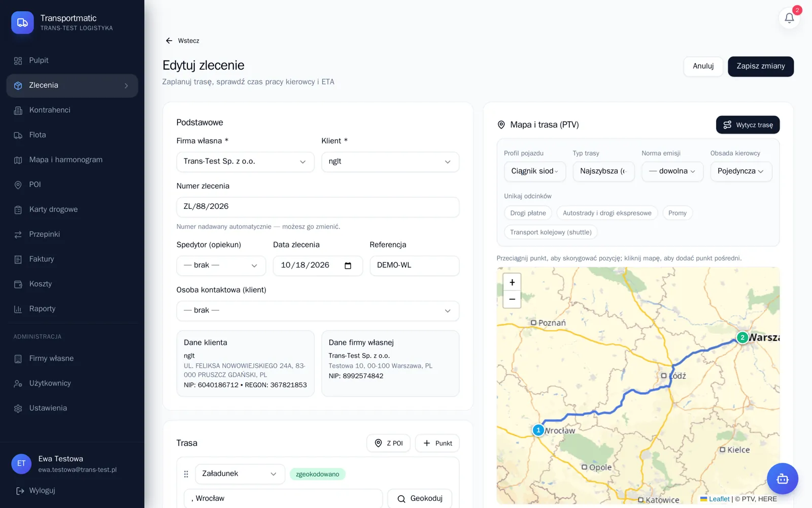Open Osoba kontaktowa dropdown
Screen dimensions: 812x508
(x=318, y=311)
